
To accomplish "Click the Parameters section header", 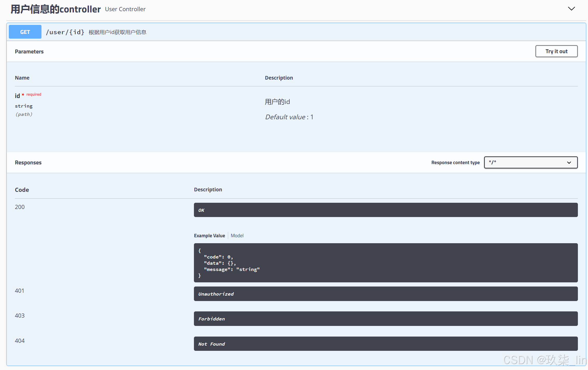I will click(29, 52).
